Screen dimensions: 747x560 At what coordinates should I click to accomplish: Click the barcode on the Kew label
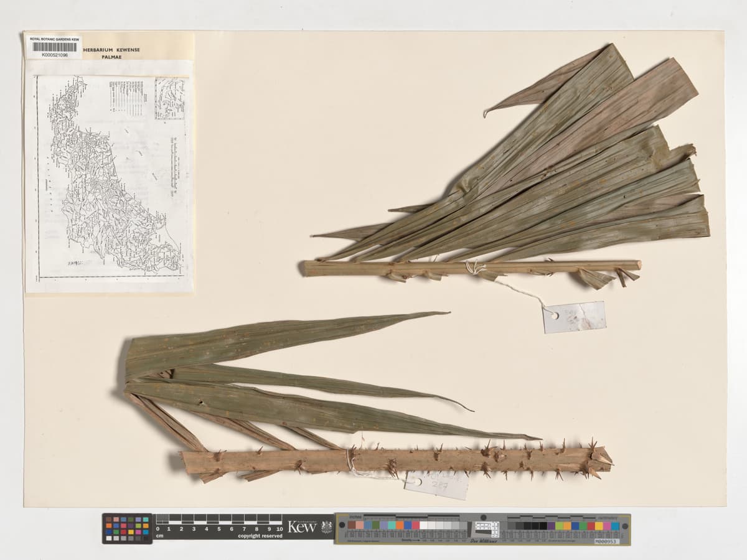pos(54,47)
